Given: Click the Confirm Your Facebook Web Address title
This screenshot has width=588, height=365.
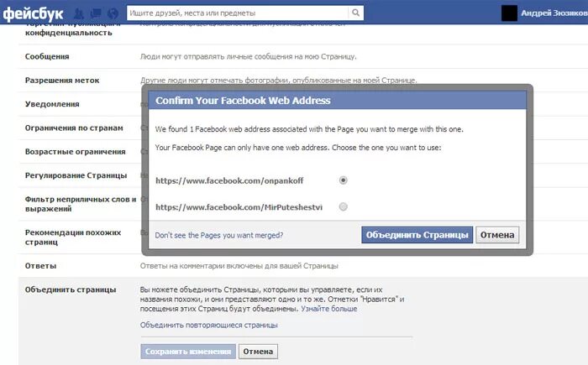Looking at the screenshot, I should [x=243, y=101].
